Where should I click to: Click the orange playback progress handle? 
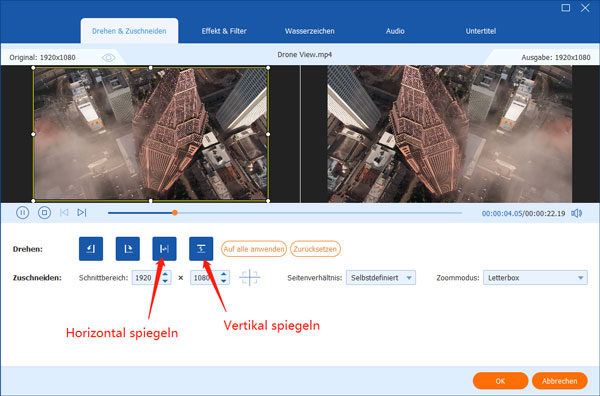pyautogui.click(x=174, y=213)
